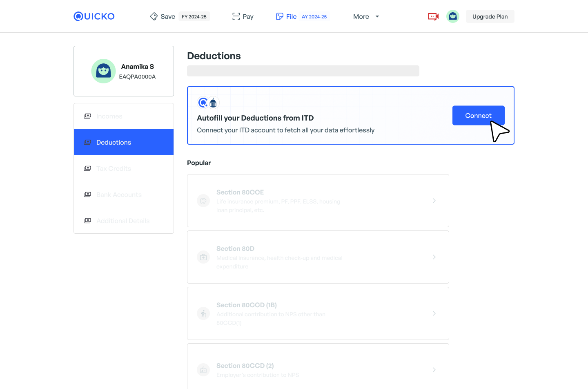
Task: Open Tax Credits in the sidebar
Action: click(x=114, y=168)
